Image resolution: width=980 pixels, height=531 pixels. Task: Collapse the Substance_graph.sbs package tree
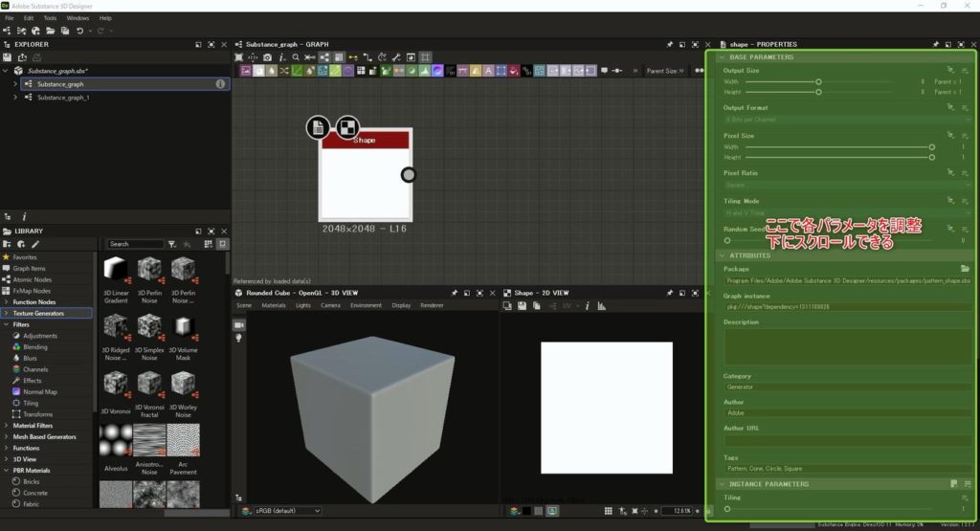[6, 71]
